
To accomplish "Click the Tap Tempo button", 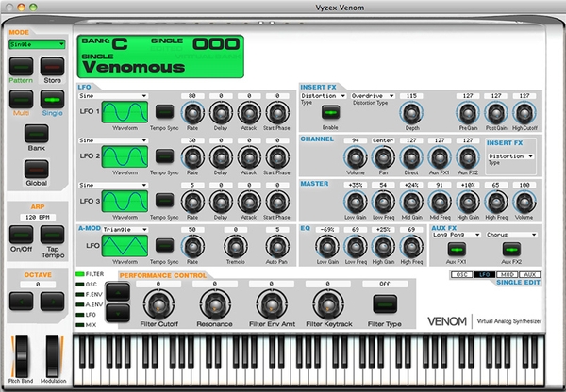I will (x=52, y=235).
